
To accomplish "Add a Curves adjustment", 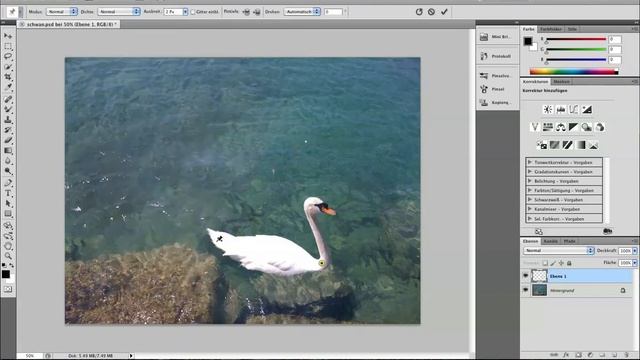I will [x=574, y=109].
